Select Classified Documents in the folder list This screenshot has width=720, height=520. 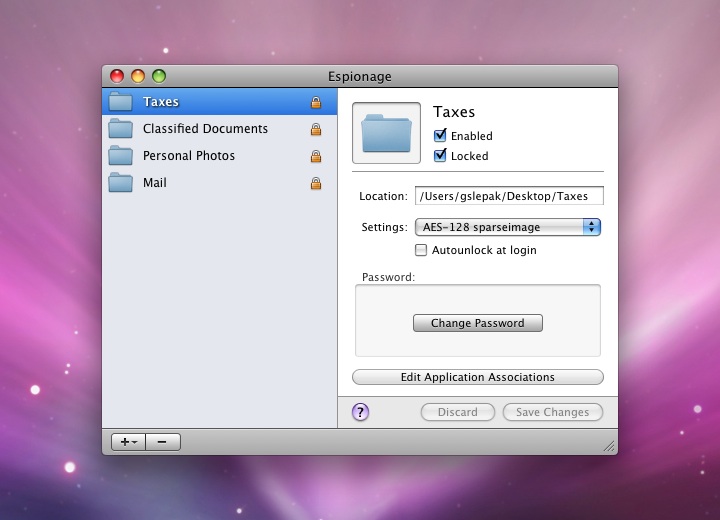click(205, 129)
